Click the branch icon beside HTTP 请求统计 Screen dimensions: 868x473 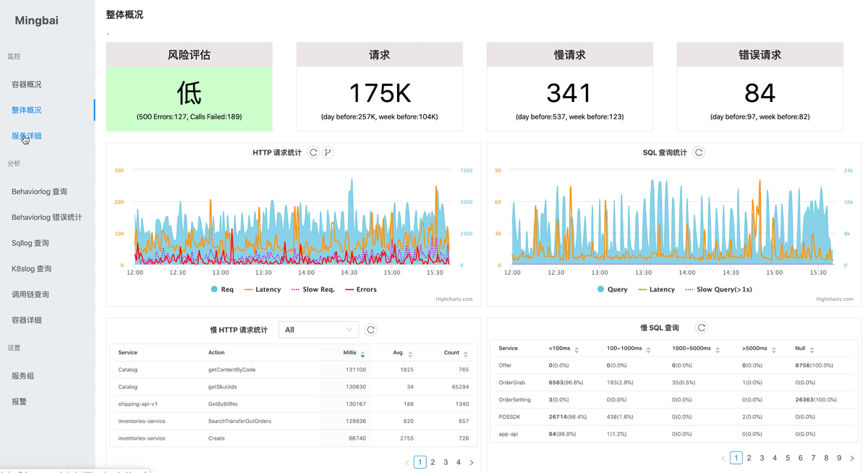(328, 153)
